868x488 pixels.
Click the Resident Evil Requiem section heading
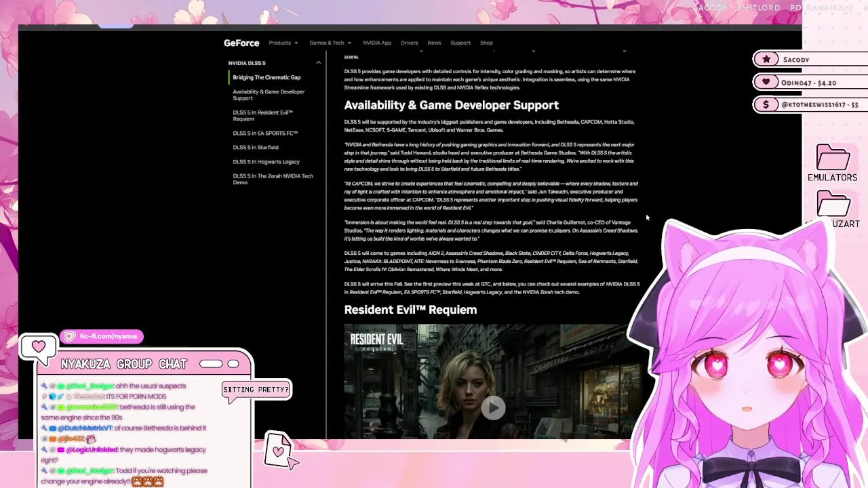(x=410, y=310)
